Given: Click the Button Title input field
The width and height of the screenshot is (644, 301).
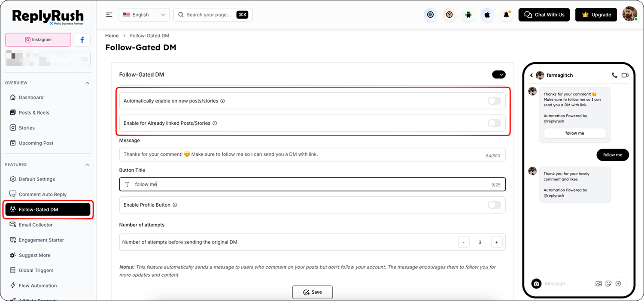Looking at the screenshot, I should (x=312, y=184).
